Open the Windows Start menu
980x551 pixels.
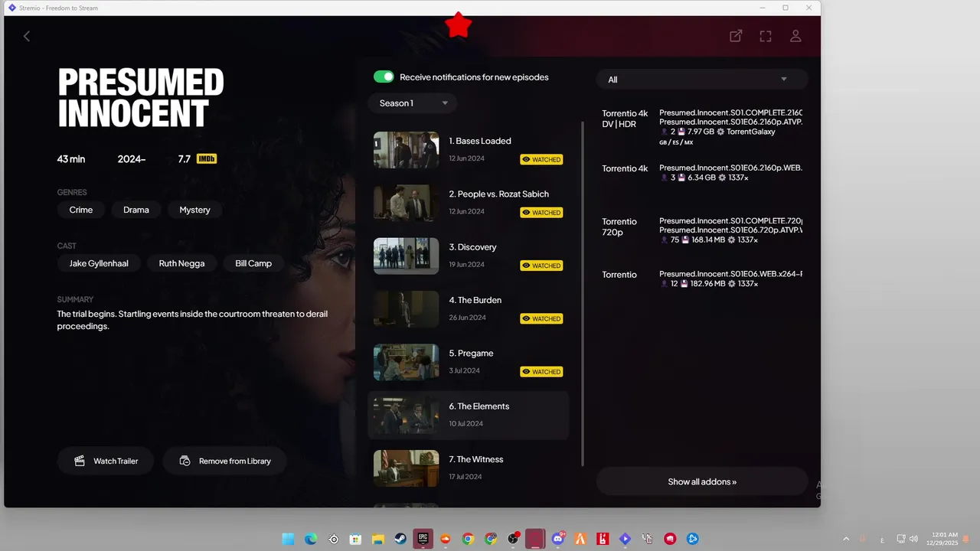(x=288, y=539)
